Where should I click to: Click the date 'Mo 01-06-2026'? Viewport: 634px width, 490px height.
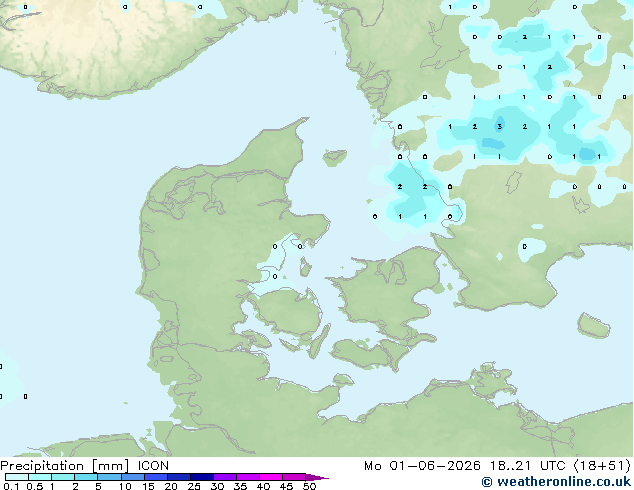pyautogui.click(x=423, y=466)
